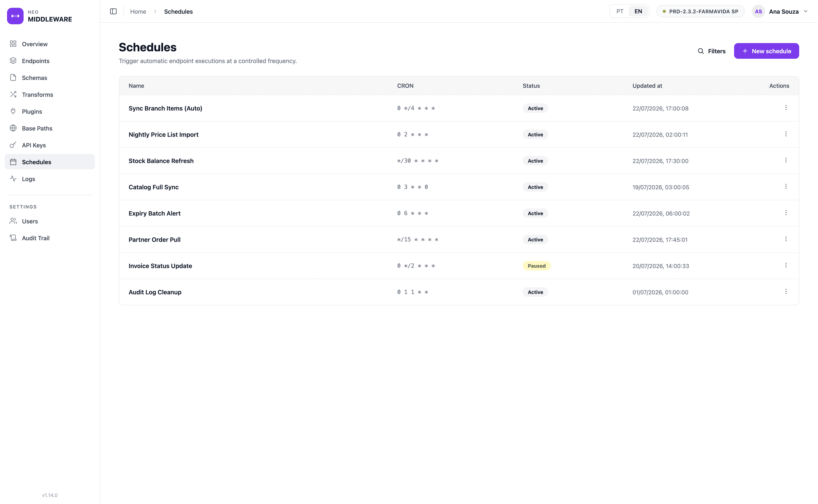Select the Plugins sidebar label

pyautogui.click(x=32, y=111)
